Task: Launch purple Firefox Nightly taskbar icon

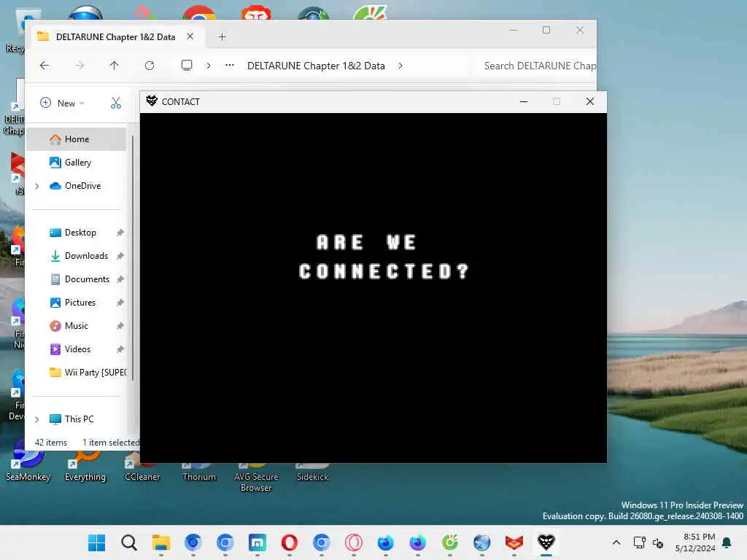Action: [x=418, y=542]
